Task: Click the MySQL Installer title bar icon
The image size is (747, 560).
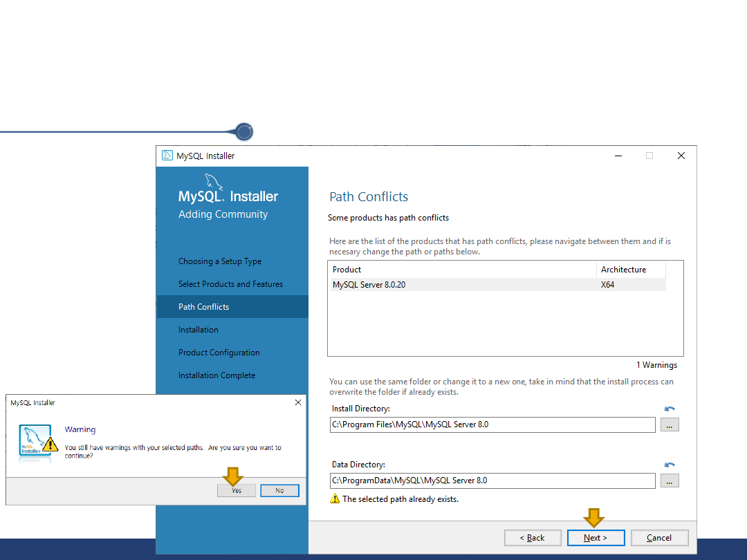Action: click(167, 156)
